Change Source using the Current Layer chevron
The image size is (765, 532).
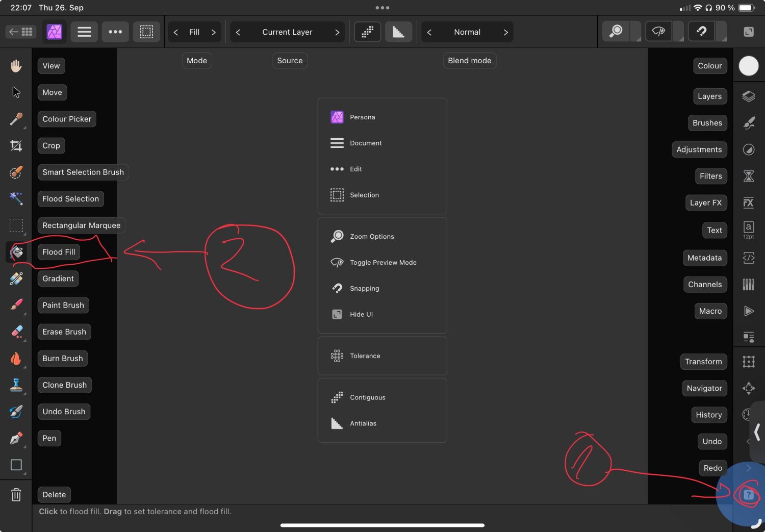point(337,32)
